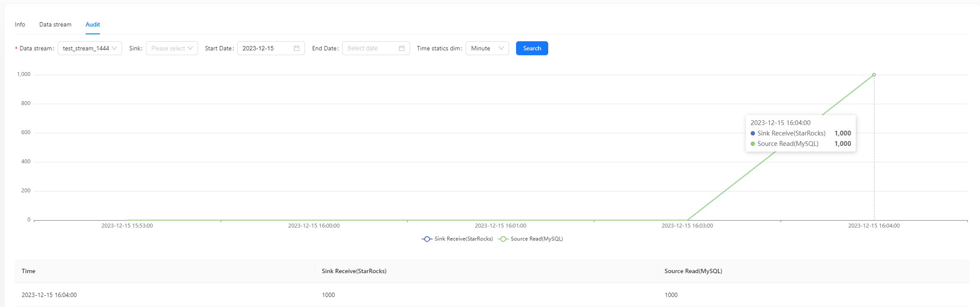This screenshot has height=307, width=980.
Task: Switch to the Info tab
Action: click(20, 24)
